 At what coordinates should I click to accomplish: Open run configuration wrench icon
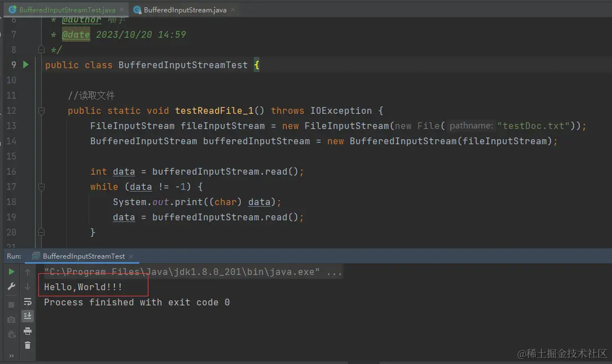(11, 286)
